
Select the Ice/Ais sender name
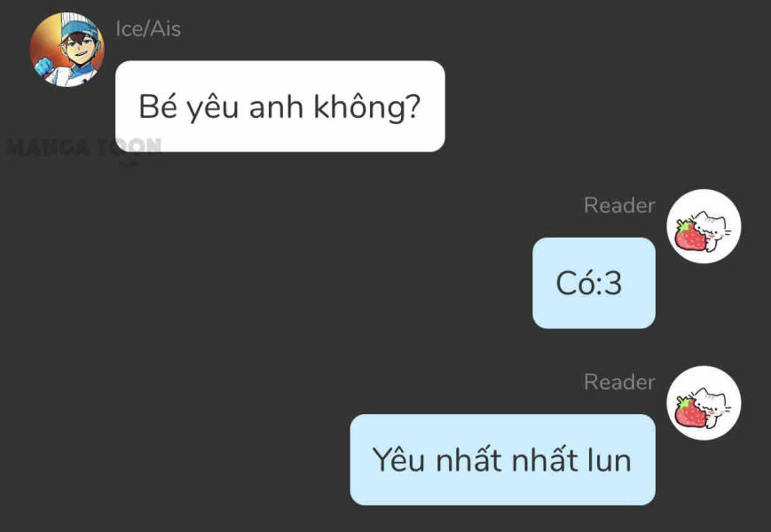click(x=148, y=28)
